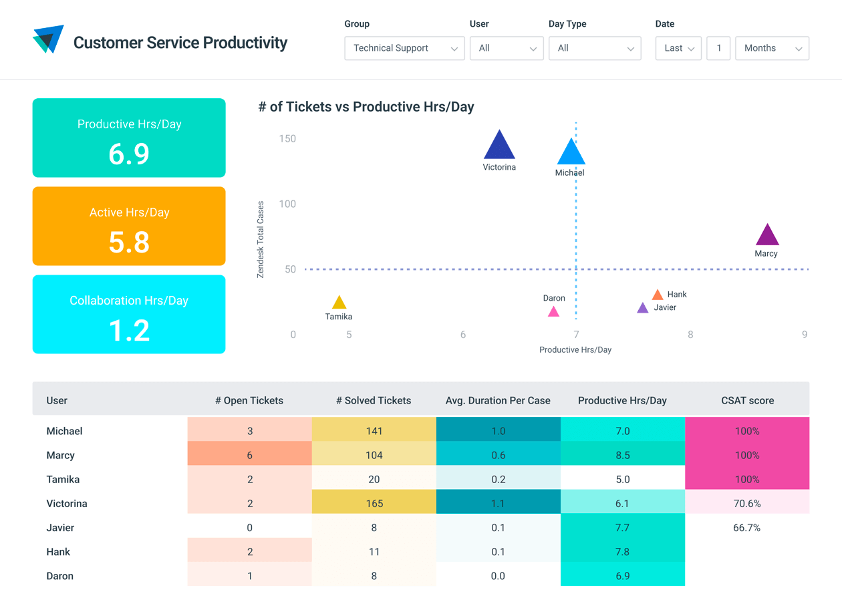Open the Months unit dropdown
842x616 pixels.
(x=772, y=48)
